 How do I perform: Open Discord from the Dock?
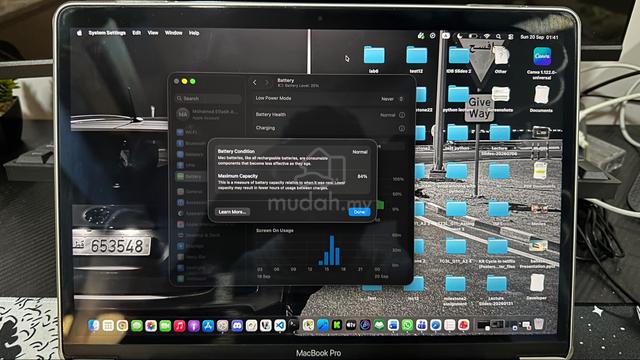click(x=237, y=326)
